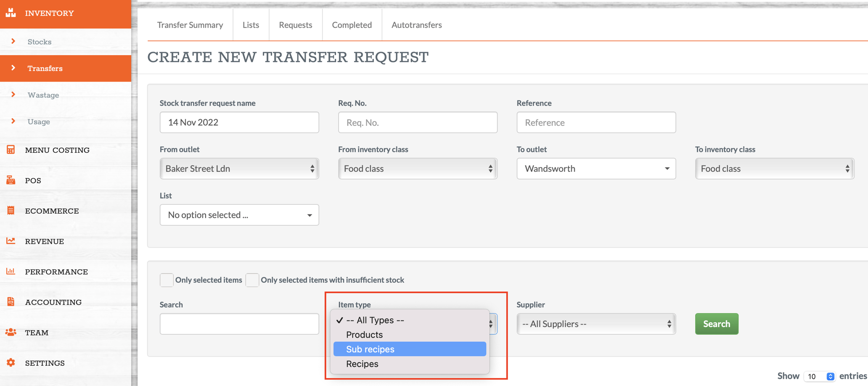Select the Revenue chart icon
This screenshot has height=386, width=868.
coord(11,241)
